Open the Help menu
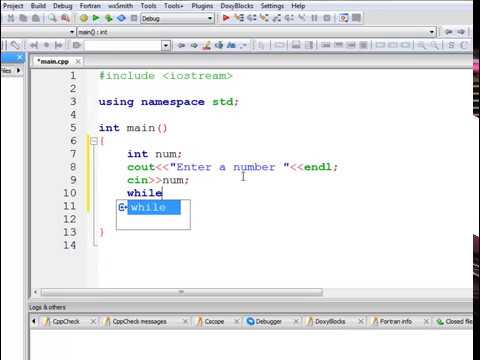 point(298,6)
